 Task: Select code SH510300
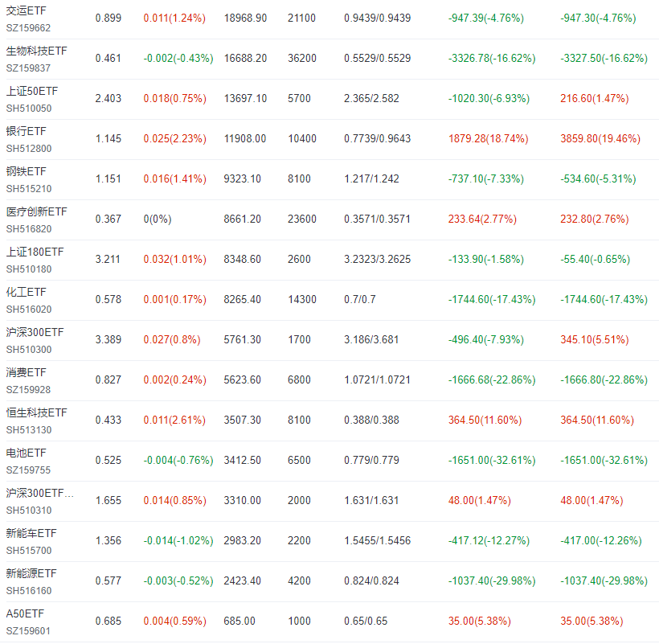coord(29,350)
